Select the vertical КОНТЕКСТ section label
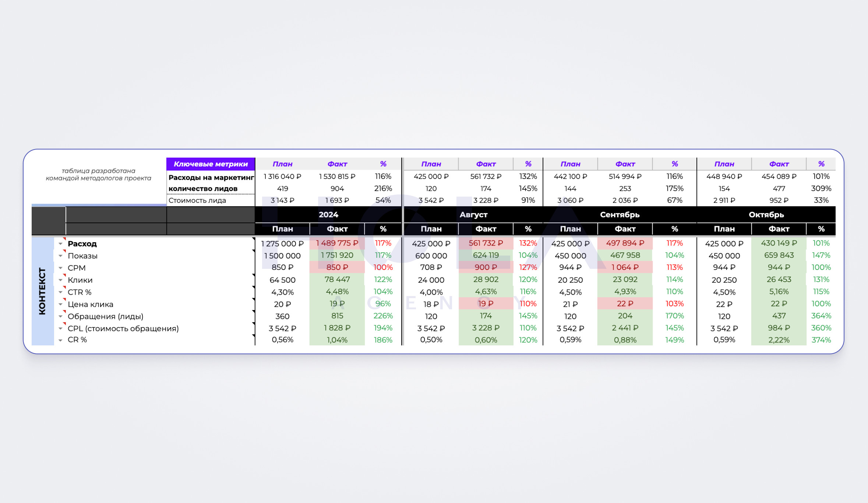The image size is (868, 503). pyautogui.click(x=42, y=291)
